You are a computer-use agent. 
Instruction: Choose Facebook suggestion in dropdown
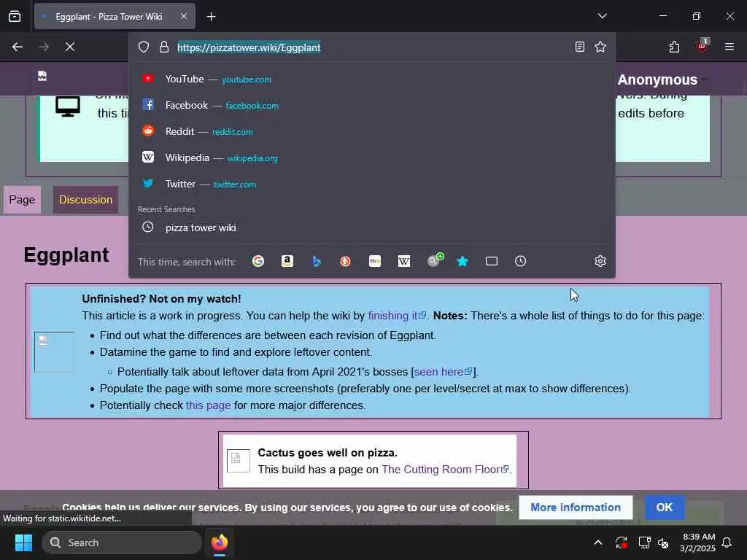pyautogui.click(x=371, y=105)
